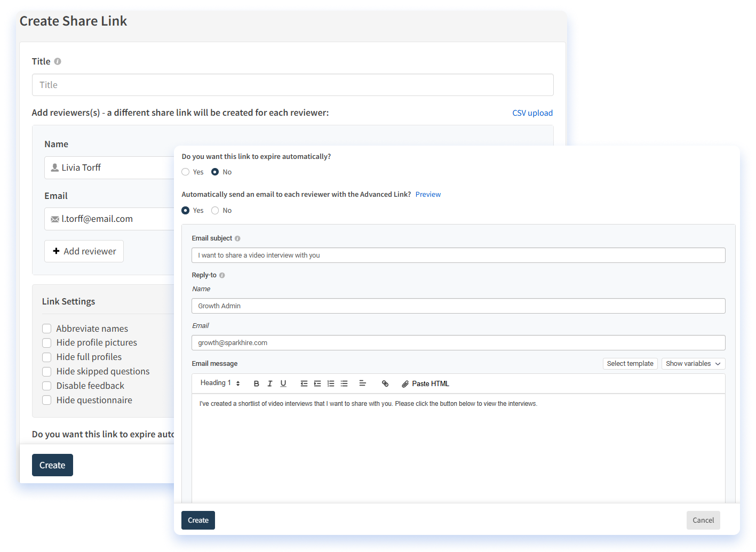Check the Hide questionnaire option
The height and width of the screenshot is (552, 756).
tap(47, 400)
